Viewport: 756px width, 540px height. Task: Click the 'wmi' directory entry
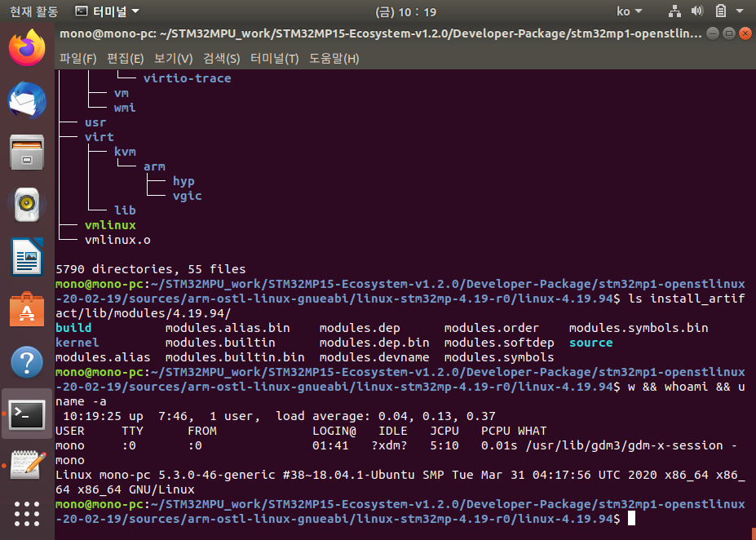[x=125, y=108]
